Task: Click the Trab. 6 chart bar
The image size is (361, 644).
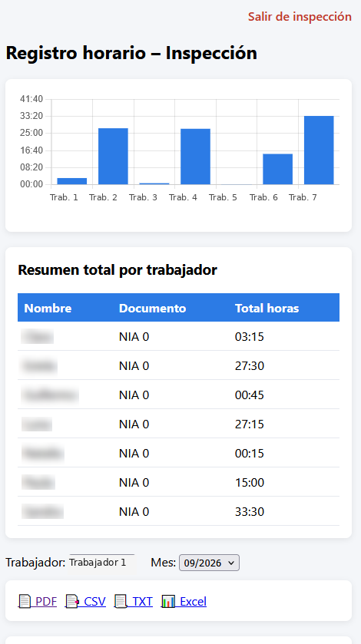Action: coord(277,169)
